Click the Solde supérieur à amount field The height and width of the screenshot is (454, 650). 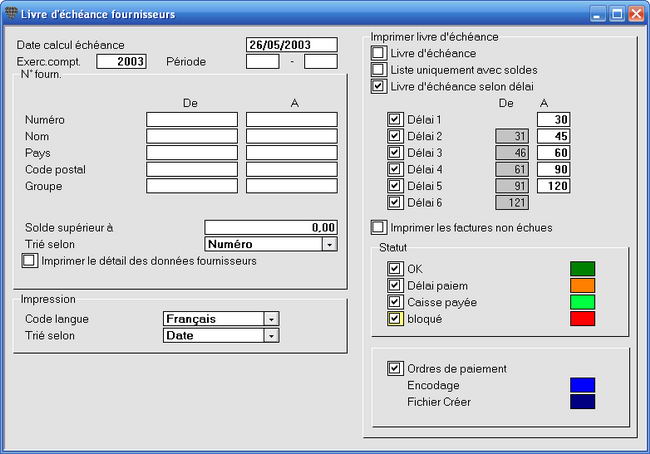coord(271,227)
